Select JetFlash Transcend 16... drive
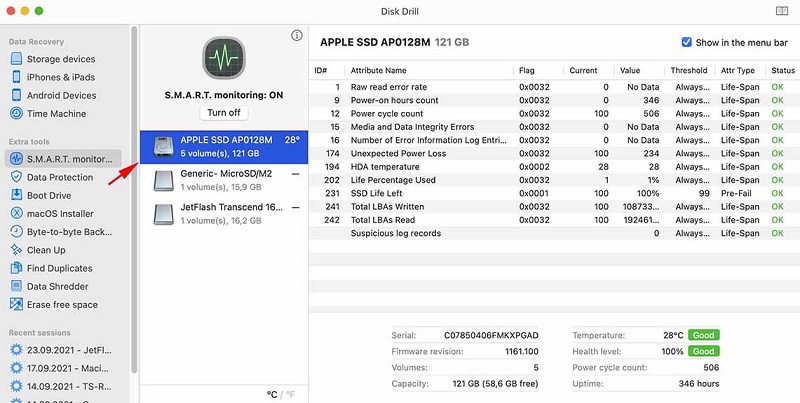This screenshot has height=403, width=800. pos(223,214)
